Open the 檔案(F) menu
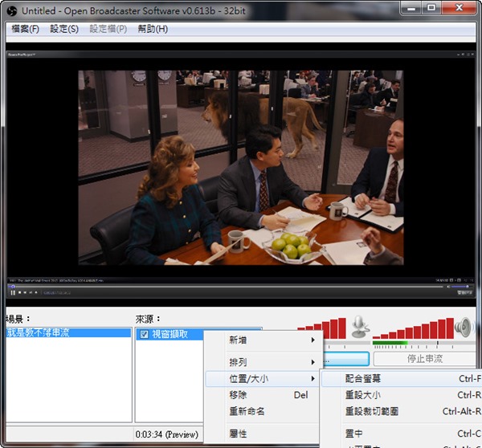Viewport: 482px width, 448px height. click(x=25, y=29)
